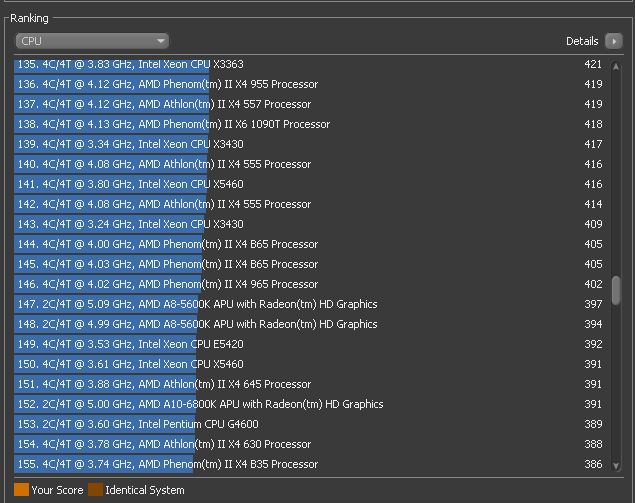Click score 414 in row 142
This screenshot has height=503, width=635.
pyautogui.click(x=593, y=204)
